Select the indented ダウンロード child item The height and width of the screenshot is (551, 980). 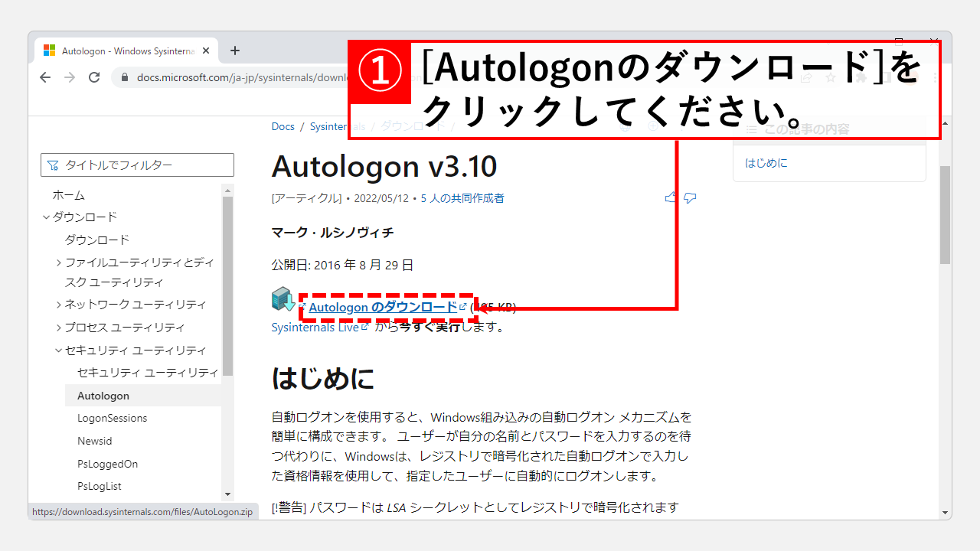tap(97, 240)
